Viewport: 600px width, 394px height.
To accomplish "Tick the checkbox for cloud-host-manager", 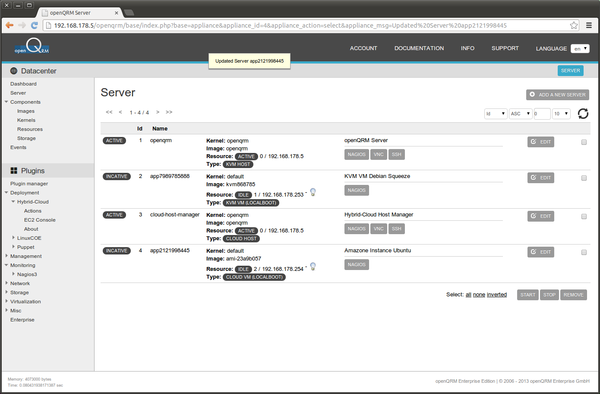I will (x=584, y=217).
